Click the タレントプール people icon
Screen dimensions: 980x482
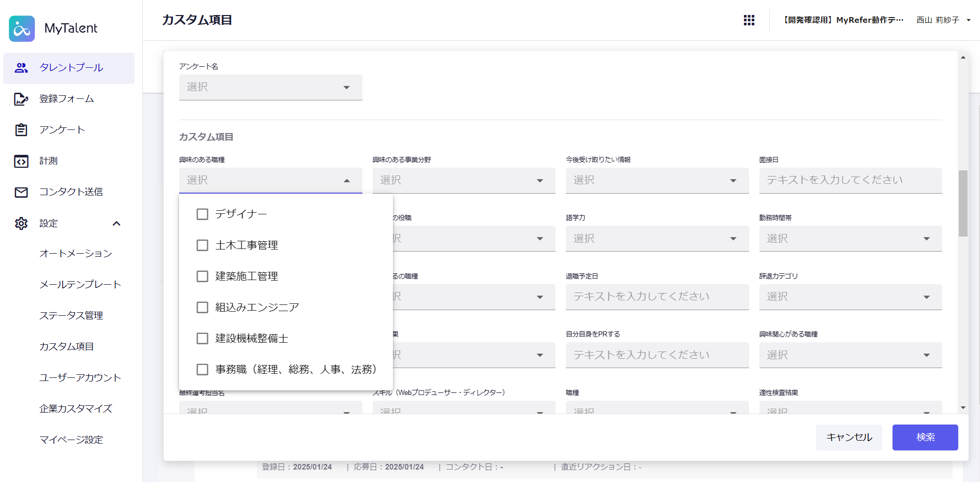click(x=21, y=68)
